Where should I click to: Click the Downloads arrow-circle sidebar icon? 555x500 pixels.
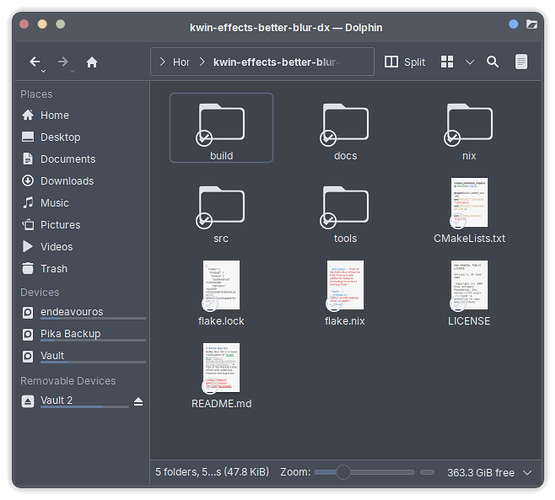pyautogui.click(x=28, y=180)
